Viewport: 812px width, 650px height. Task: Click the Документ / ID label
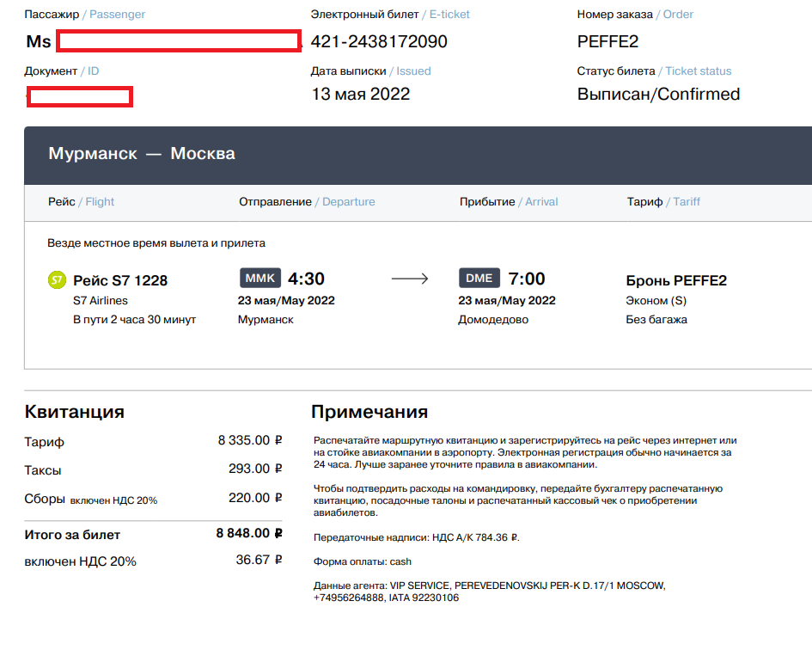(x=62, y=71)
